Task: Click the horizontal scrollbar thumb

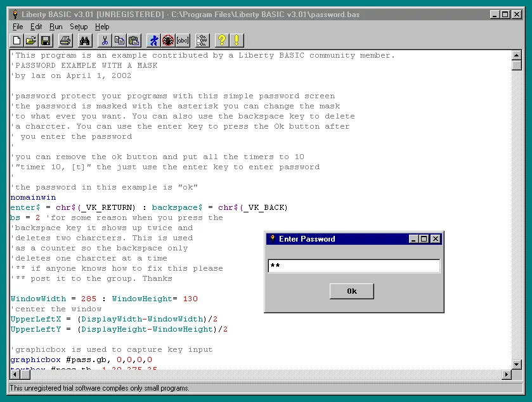Action: point(25,375)
